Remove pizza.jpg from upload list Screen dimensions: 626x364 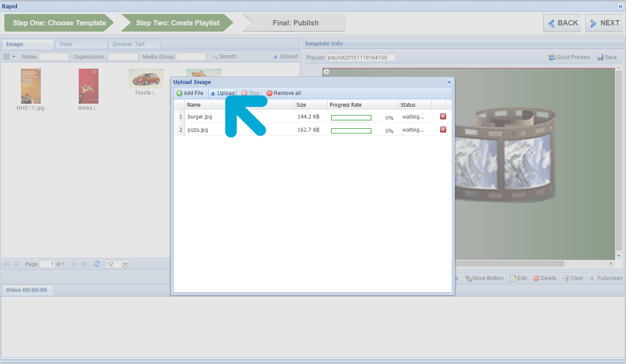(x=443, y=129)
